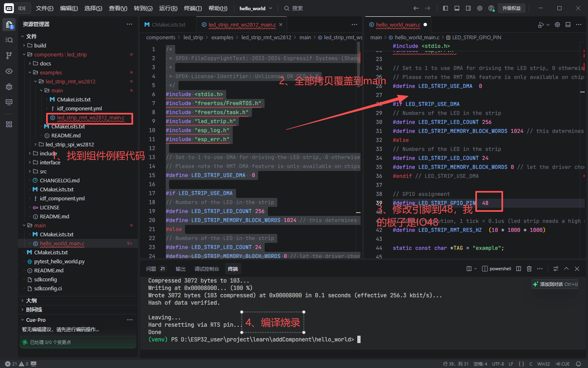Open the 文件(F) menu

45,8
